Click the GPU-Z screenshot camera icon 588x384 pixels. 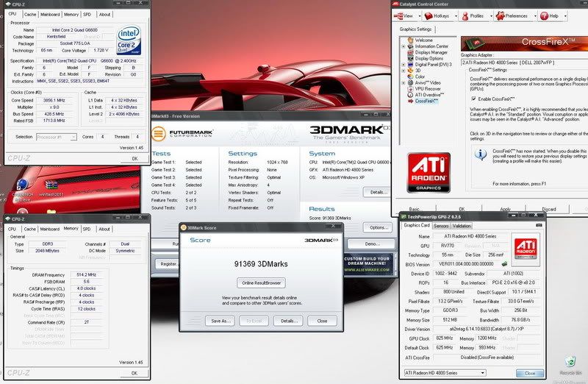click(539, 225)
